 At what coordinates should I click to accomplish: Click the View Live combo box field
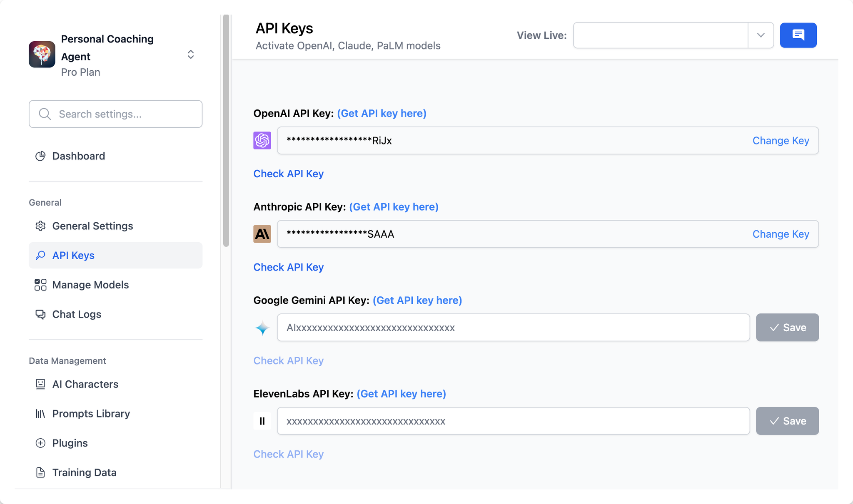click(x=661, y=35)
